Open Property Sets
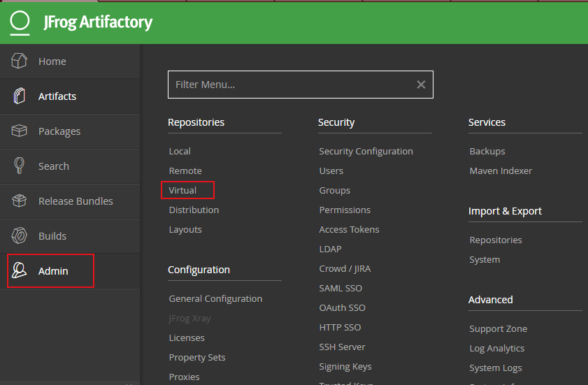588x385 pixels. (x=197, y=357)
